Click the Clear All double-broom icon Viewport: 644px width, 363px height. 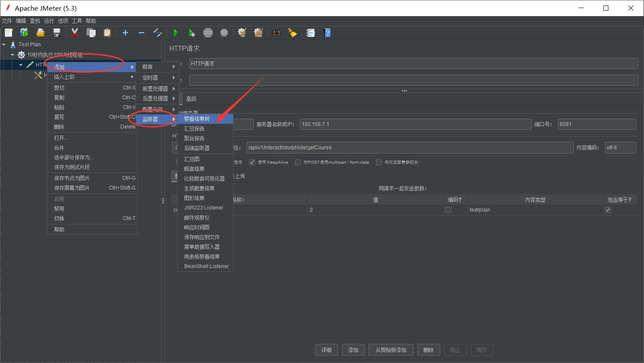[x=258, y=33]
